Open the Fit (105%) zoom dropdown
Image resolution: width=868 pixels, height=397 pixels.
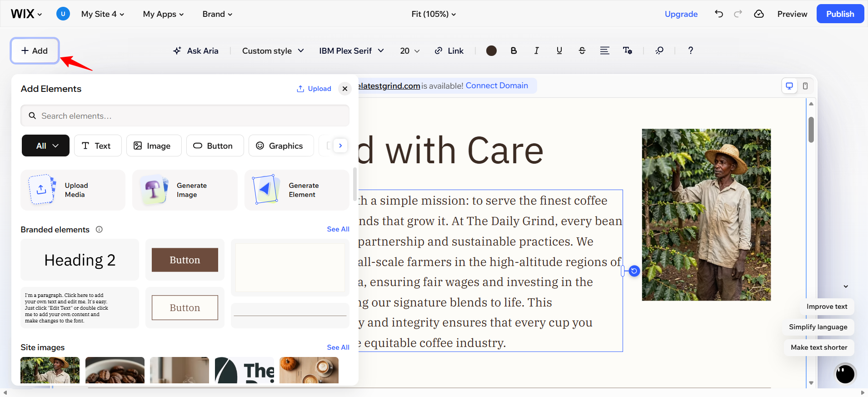pos(434,14)
